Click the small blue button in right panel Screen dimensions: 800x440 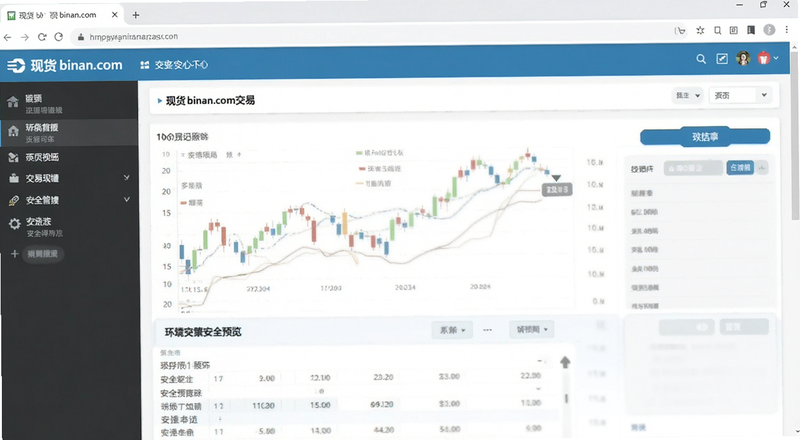[740, 167]
